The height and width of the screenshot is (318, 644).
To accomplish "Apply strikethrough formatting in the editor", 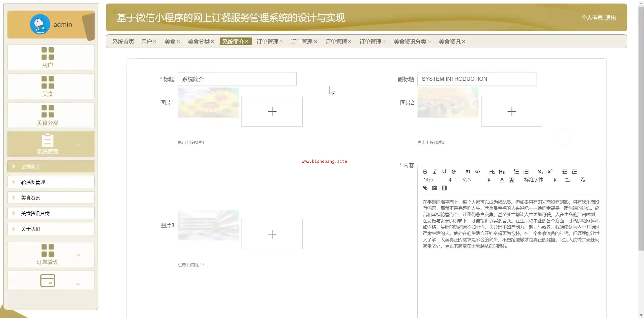I will [454, 172].
